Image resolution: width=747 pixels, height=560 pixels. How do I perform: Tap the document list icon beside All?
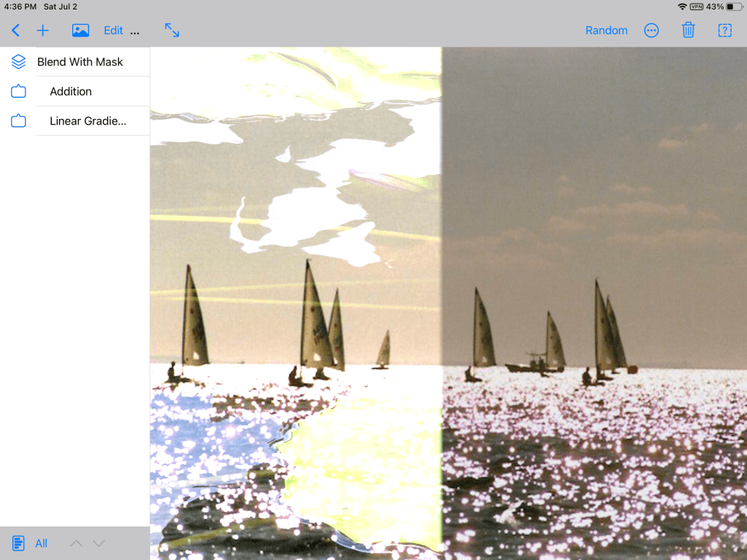click(x=18, y=543)
